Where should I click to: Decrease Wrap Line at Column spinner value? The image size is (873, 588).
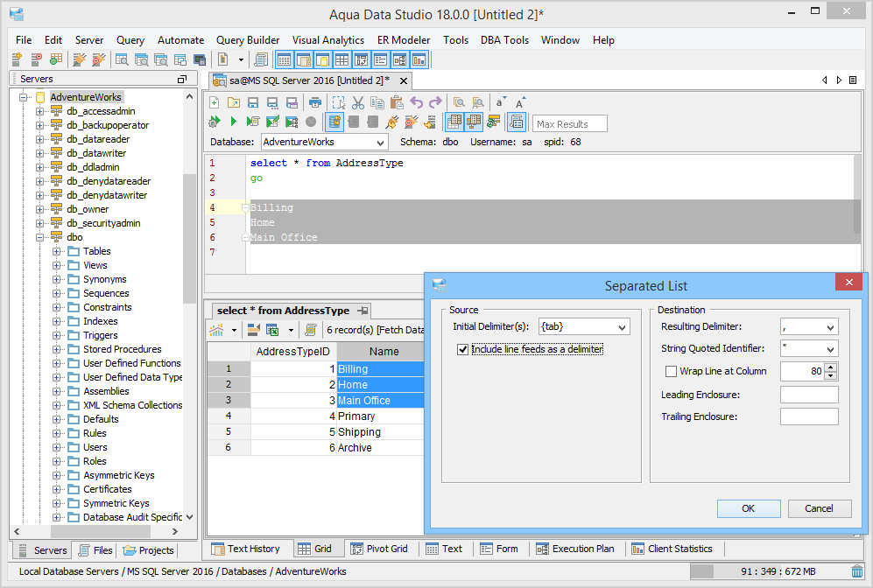(x=831, y=375)
